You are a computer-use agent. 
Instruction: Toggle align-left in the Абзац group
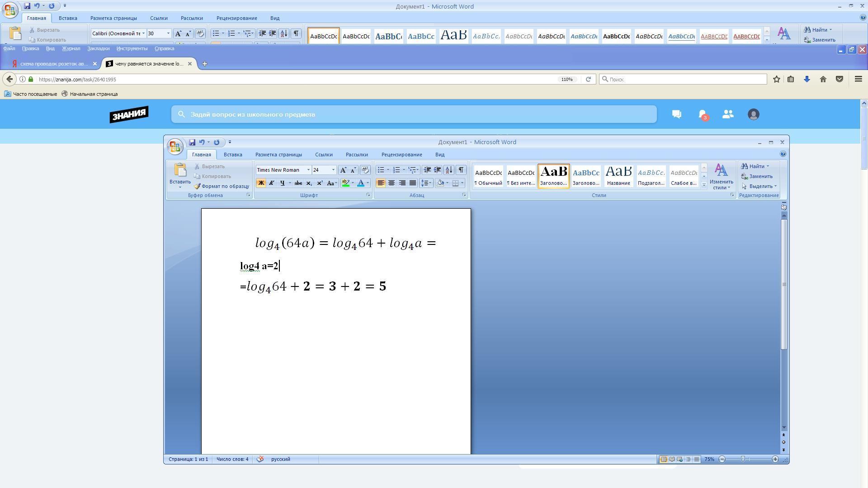pos(381,183)
